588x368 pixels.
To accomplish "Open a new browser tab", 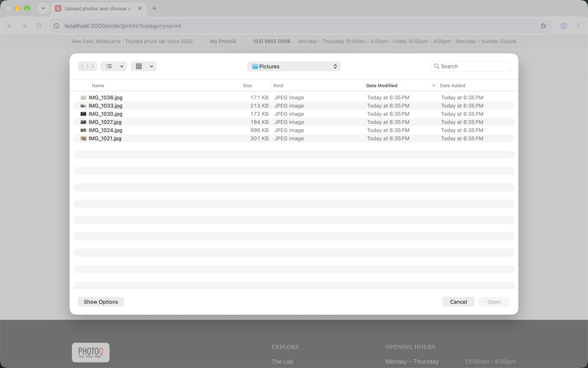I will pos(154,8).
